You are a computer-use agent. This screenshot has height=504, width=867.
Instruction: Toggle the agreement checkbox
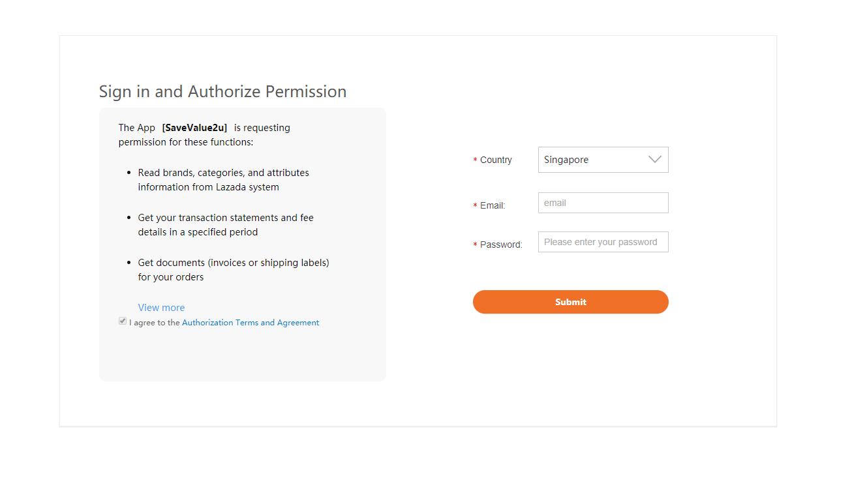[x=123, y=321]
